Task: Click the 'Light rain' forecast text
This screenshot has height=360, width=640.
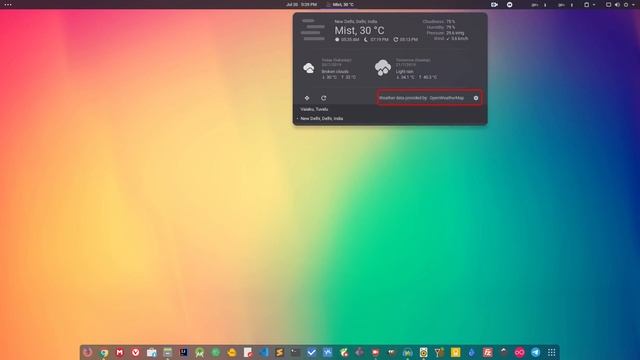Action: coord(404,71)
